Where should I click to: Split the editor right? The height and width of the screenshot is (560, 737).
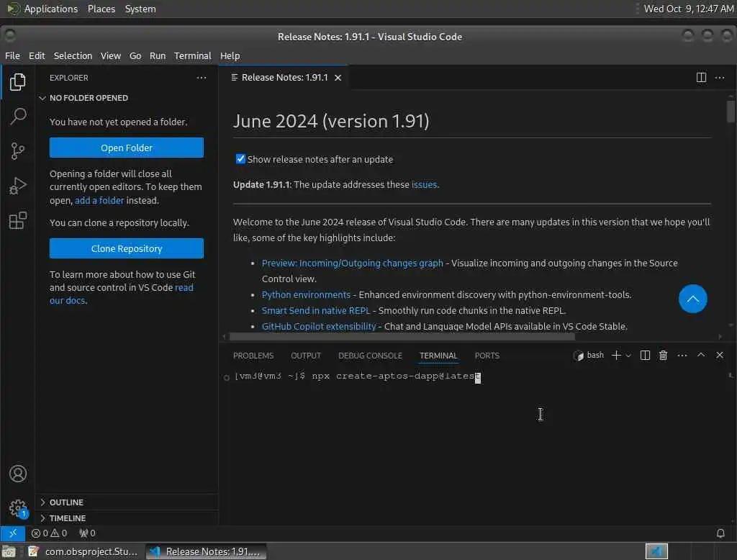coord(701,78)
